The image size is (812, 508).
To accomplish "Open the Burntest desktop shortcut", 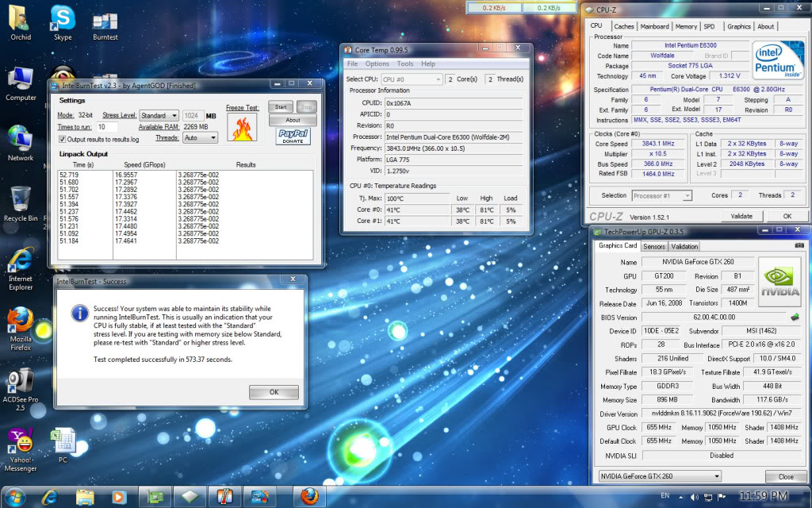I will [x=105, y=26].
